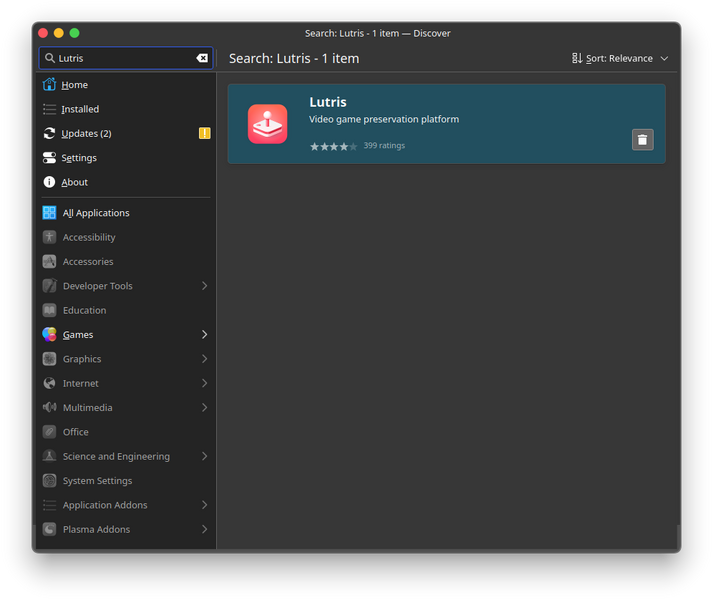Expand Science and Engineering subcategories
This screenshot has width=713, height=600.
click(205, 456)
